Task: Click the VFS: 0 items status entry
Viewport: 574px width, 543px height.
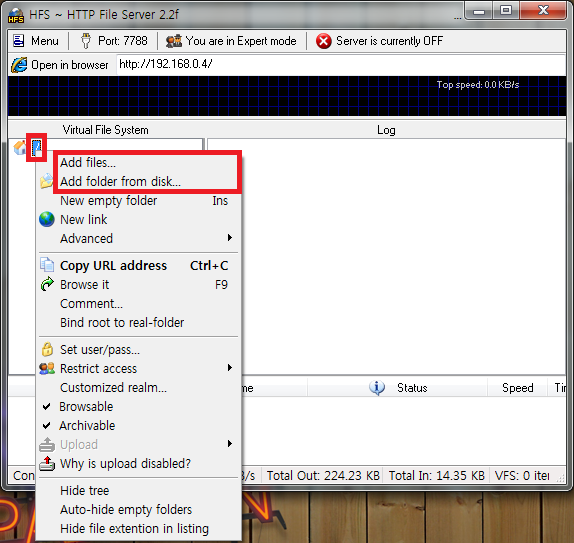Action: tap(522, 476)
